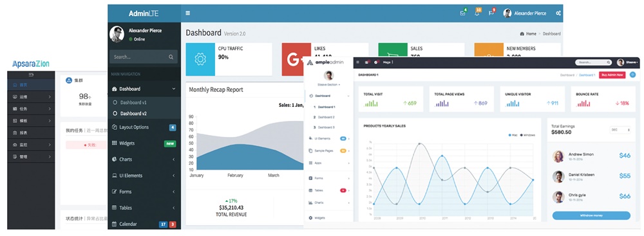Click the AdminLTE sidebar Search field
Viewport: 644px width, 236px height.
pos(144,57)
